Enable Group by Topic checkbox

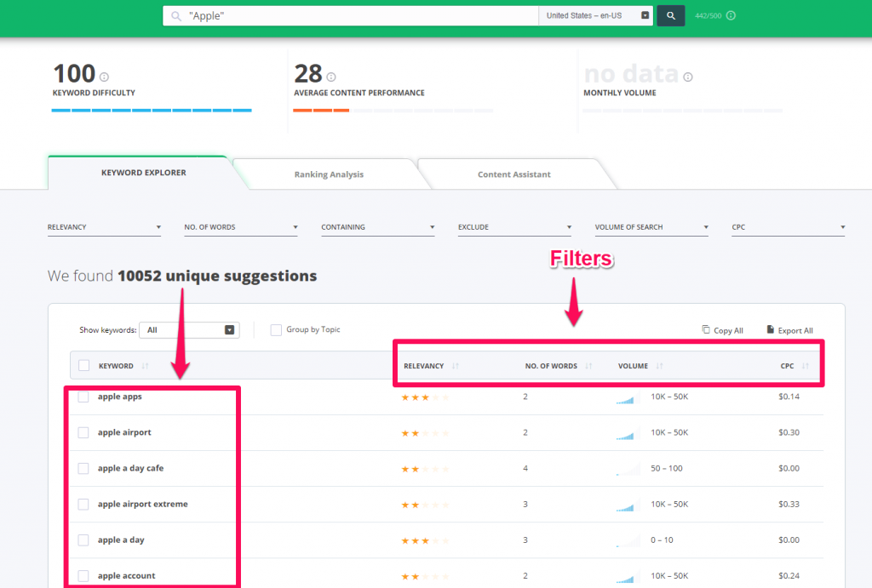pos(276,330)
